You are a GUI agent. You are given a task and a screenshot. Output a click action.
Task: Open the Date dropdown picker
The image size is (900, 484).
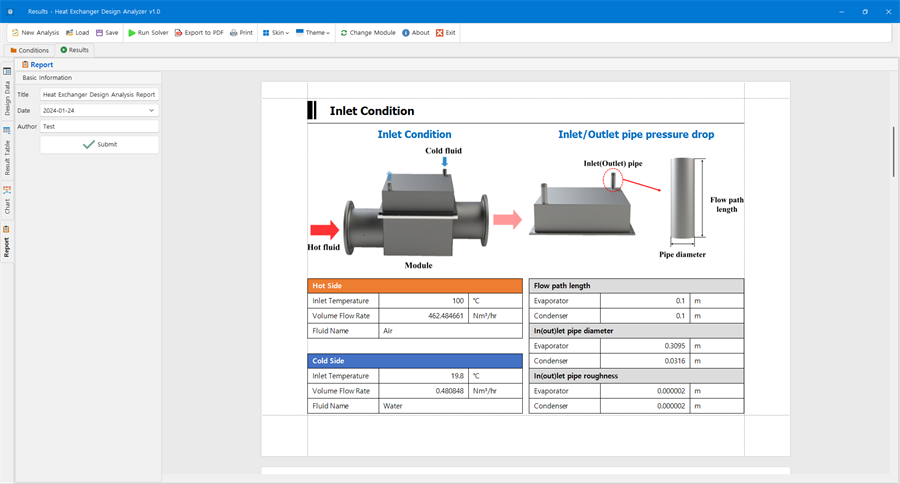pyautogui.click(x=152, y=110)
